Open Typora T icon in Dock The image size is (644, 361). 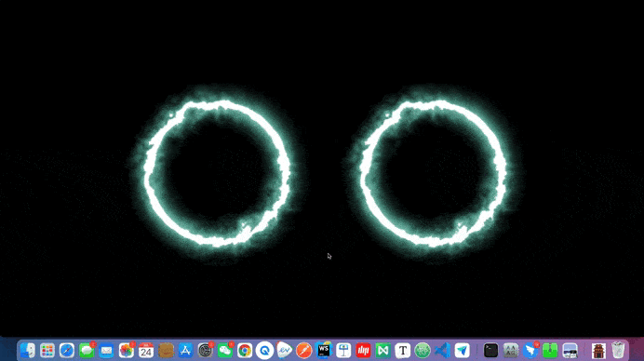coord(402,351)
